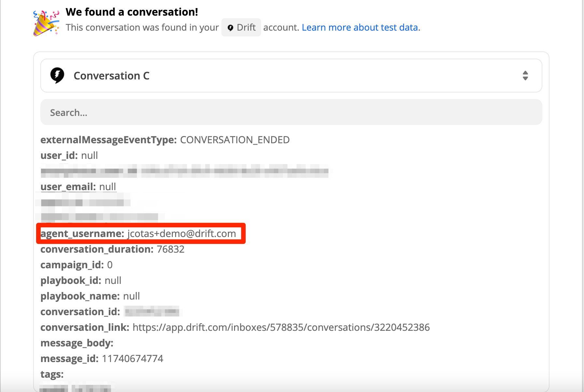Viewport: 584px width, 392px height.
Task: Click the small Drift logo in the Drift badge
Action: (230, 28)
